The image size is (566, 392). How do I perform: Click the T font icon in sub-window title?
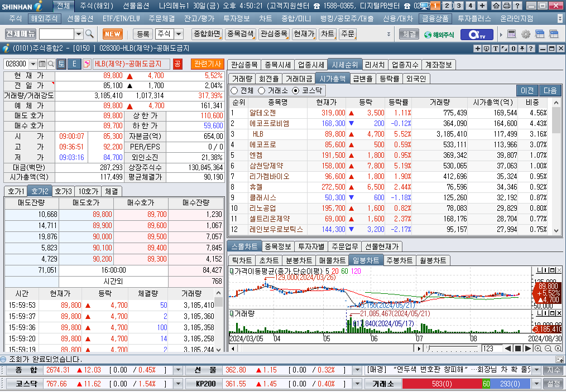pos(495,49)
